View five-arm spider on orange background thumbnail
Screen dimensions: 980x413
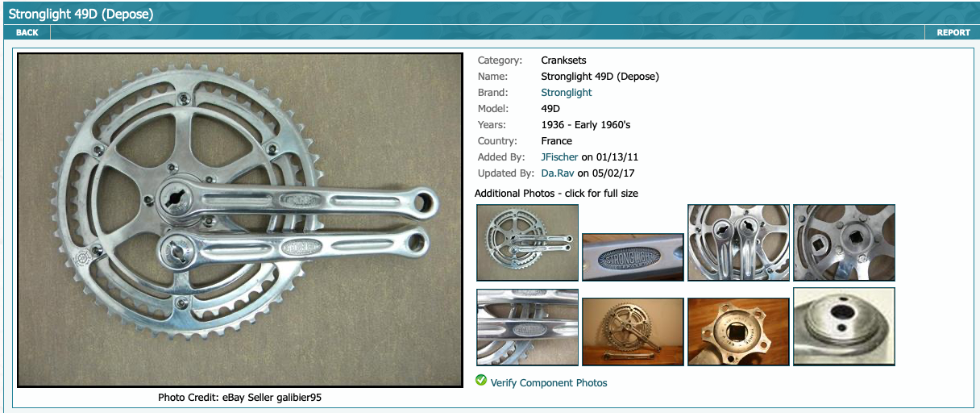tap(738, 332)
